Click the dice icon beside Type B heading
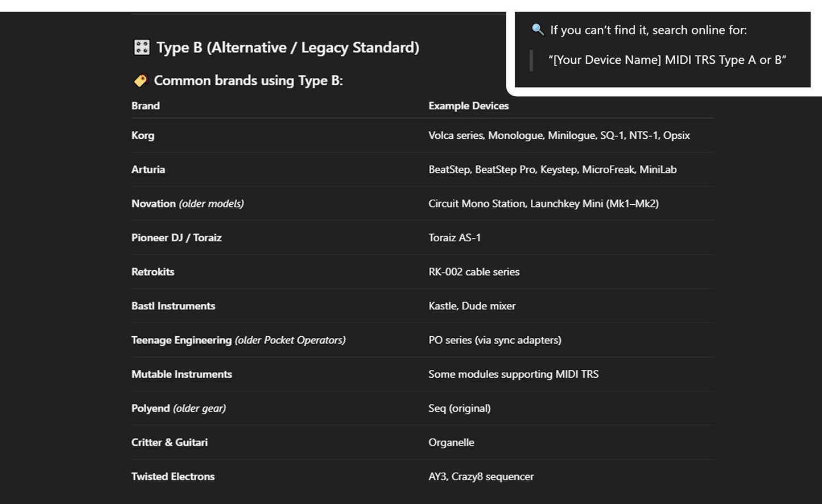This screenshot has height=504, width=822. pyautogui.click(x=141, y=47)
